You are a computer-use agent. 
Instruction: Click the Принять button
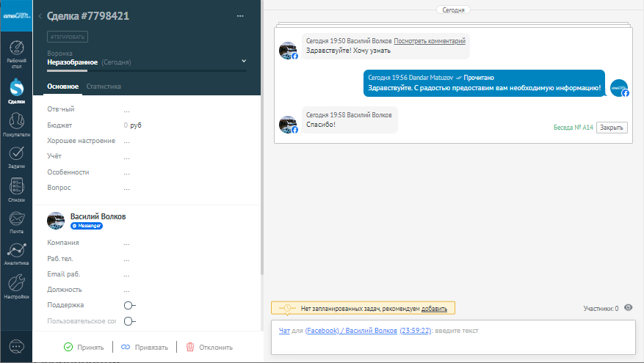[83, 348]
